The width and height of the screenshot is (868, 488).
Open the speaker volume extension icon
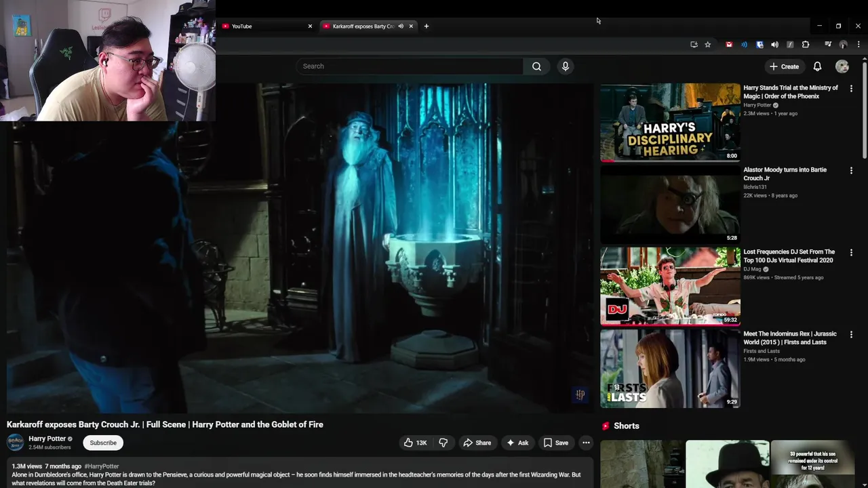(774, 45)
